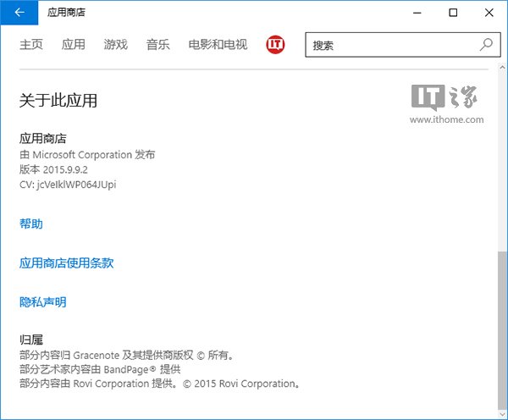
Task: Open the 帮助 link
Action: point(31,224)
